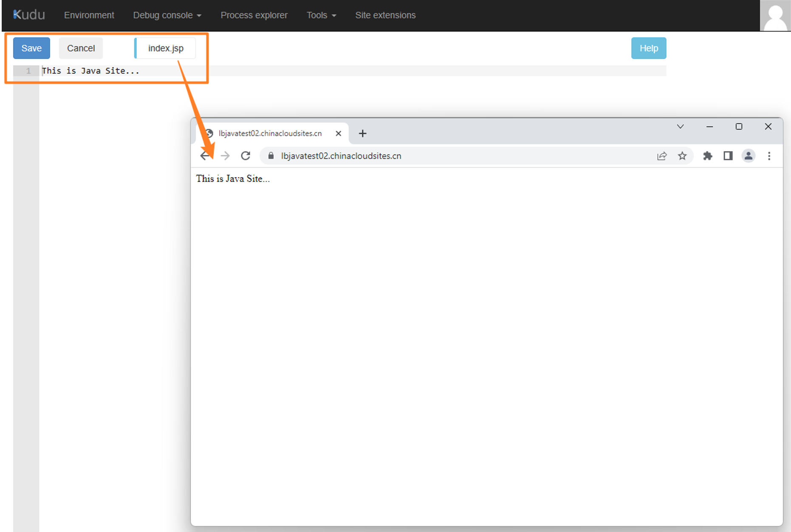This screenshot has height=532, width=791.
Task: Open the Environment menu item
Action: coord(89,15)
